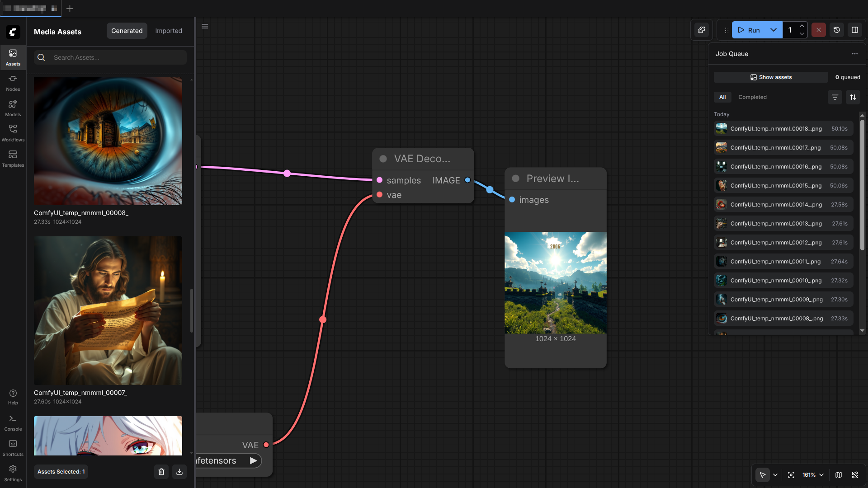Increase the batch count with the up arrow

802,26
